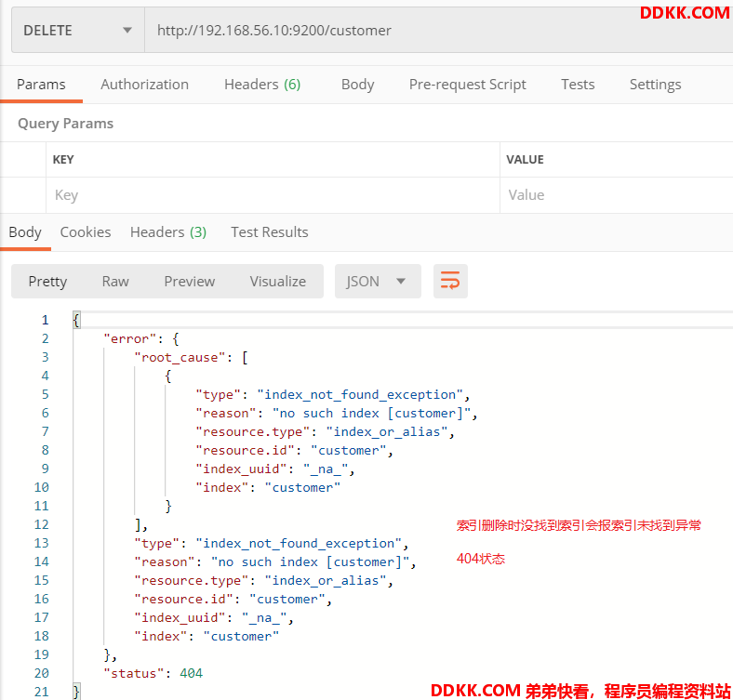This screenshot has width=733, height=700.
Task: Select Visualize response view
Action: pyautogui.click(x=278, y=282)
